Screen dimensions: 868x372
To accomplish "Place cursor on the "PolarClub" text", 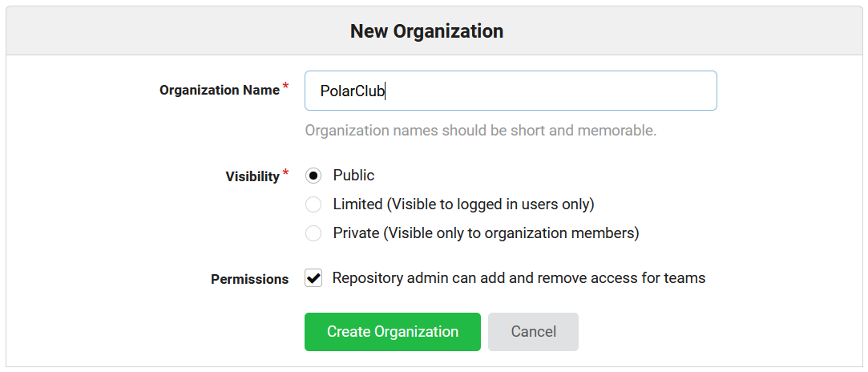I will tap(353, 91).
